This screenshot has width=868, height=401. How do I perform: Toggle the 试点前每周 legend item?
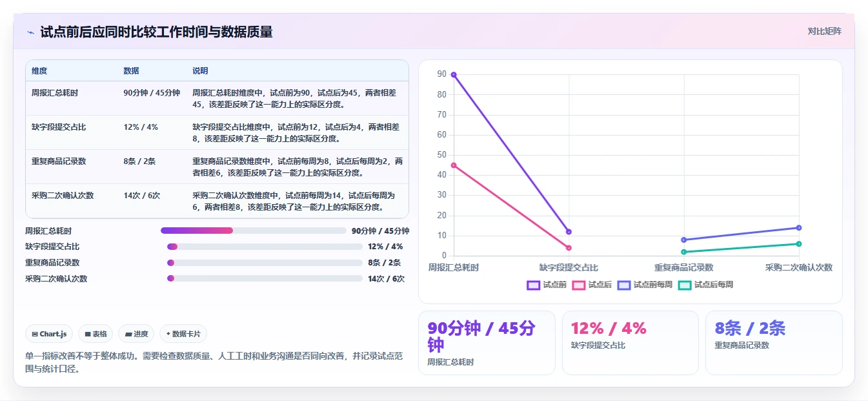[x=645, y=285]
